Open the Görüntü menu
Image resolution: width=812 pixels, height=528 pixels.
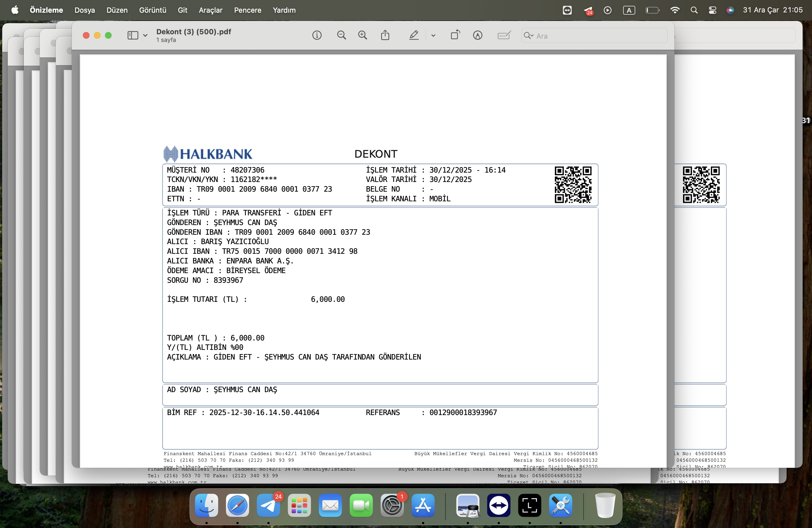coord(152,10)
